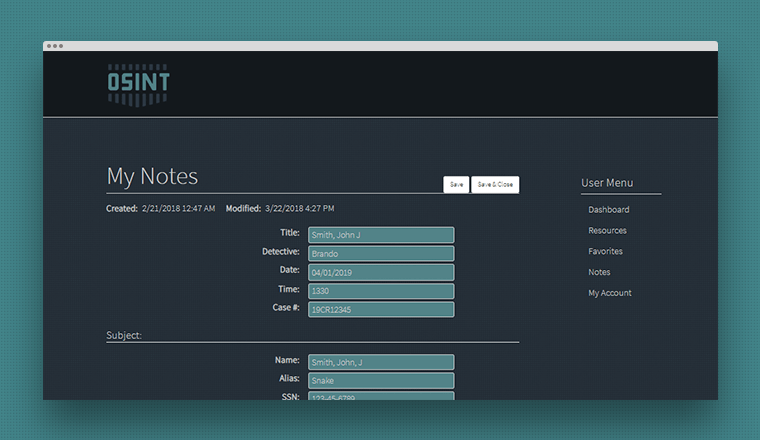This screenshot has height=440, width=760.
Task: Click the Detective field containing Brando
Action: [x=380, y=254]
